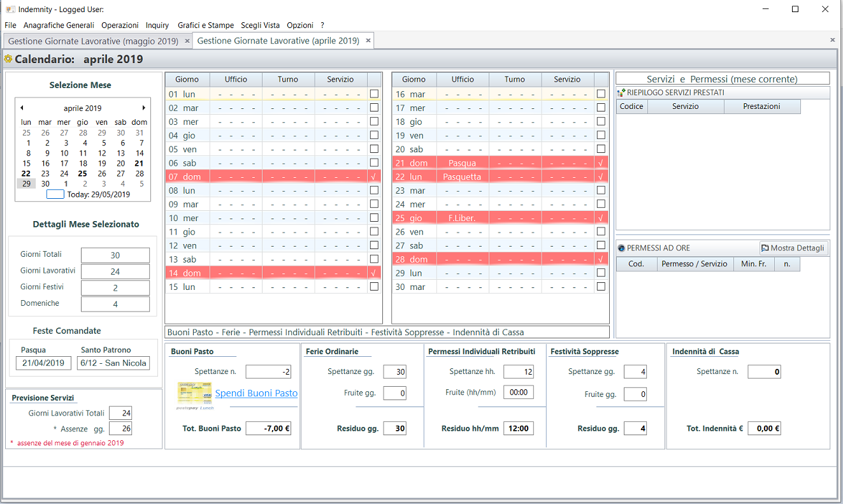This screenshot has width=843, height=504.
Task: Open the Operazioni menu
Action: (120, 25)
